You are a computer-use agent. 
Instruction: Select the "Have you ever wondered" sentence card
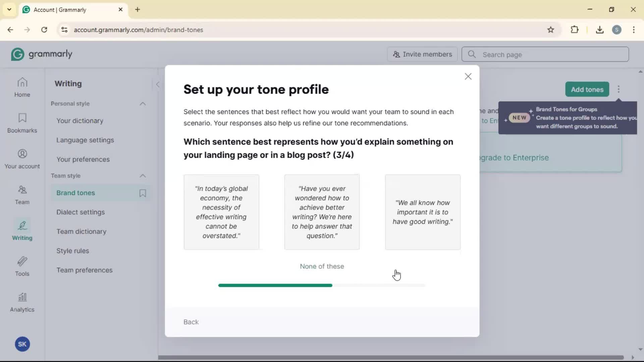[322, 212]
